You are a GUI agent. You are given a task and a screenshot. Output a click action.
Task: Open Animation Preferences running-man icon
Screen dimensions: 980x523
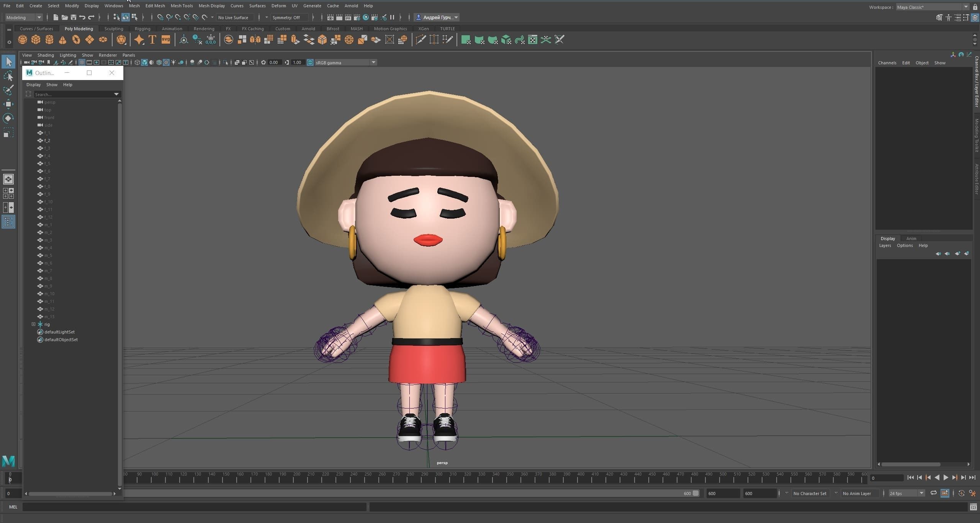coord(972,493)
